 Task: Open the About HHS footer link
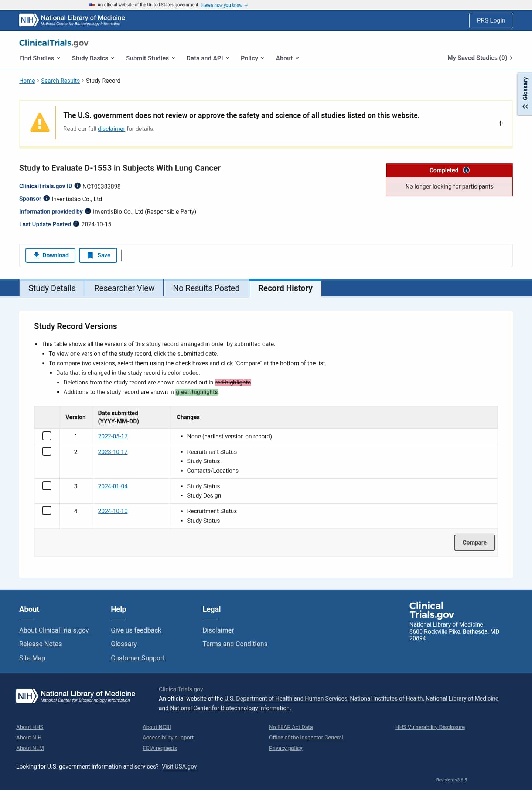pos(30,727)
